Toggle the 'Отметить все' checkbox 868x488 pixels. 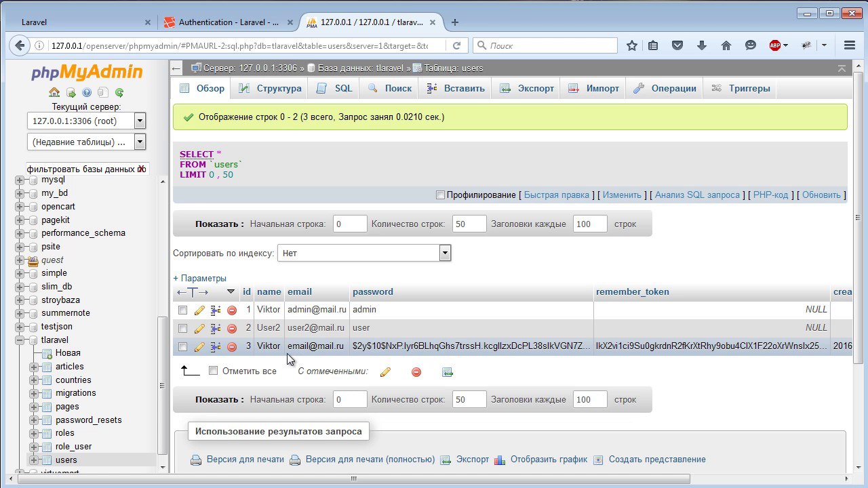[x=213, y=371]
